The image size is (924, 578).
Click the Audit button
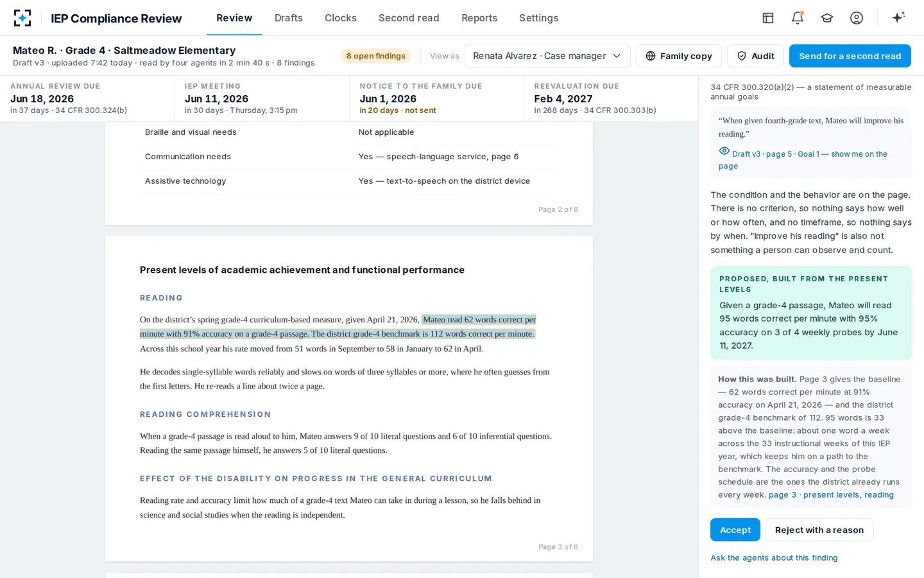(x=755, y=56)
